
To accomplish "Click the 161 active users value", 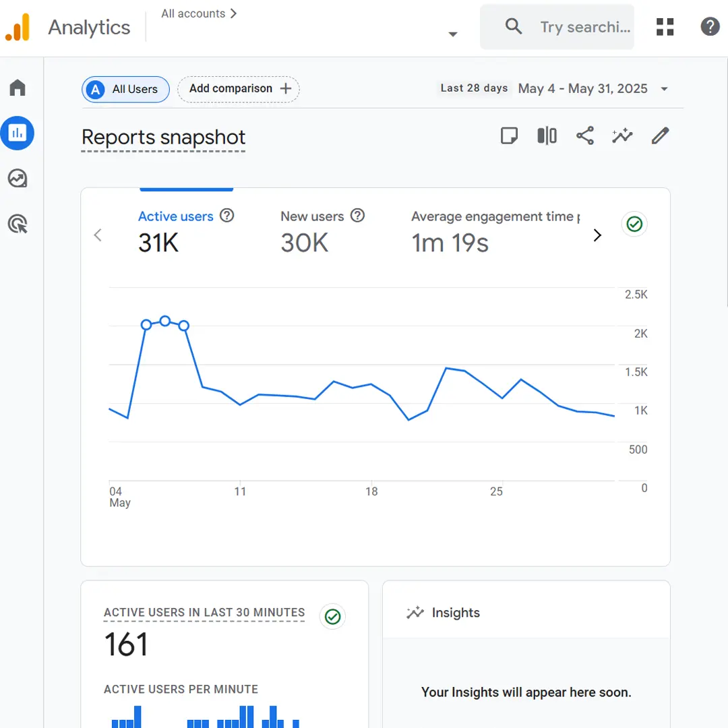I will (126, 644).
